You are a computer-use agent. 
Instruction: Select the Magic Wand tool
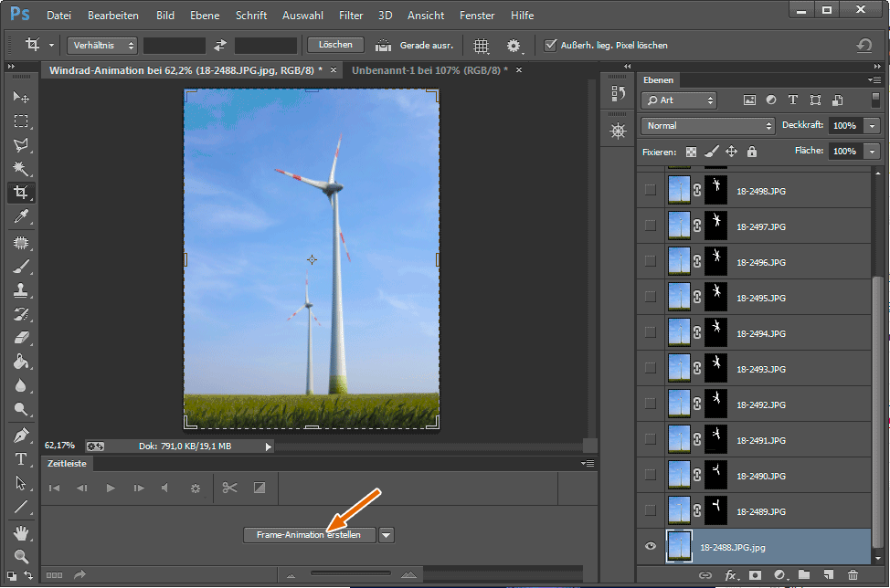21,169
